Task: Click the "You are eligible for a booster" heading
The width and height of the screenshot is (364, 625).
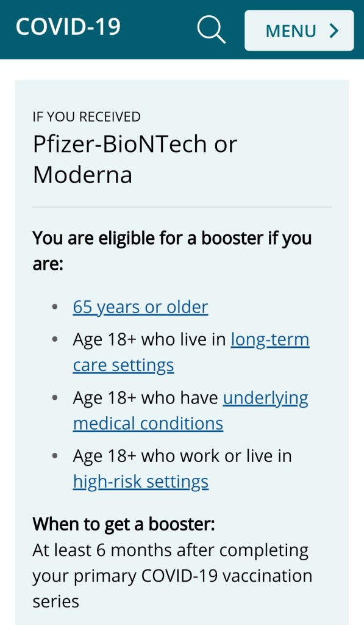Action: point(172,251)
